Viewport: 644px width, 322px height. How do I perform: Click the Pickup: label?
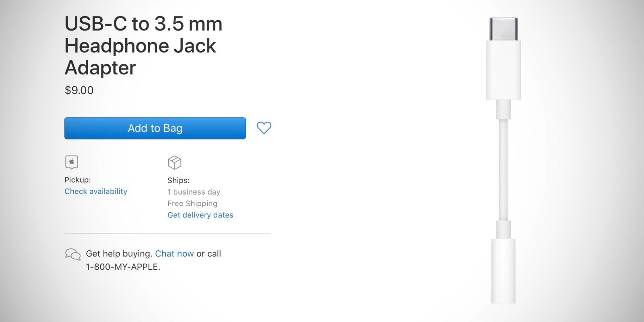point(78,180)
